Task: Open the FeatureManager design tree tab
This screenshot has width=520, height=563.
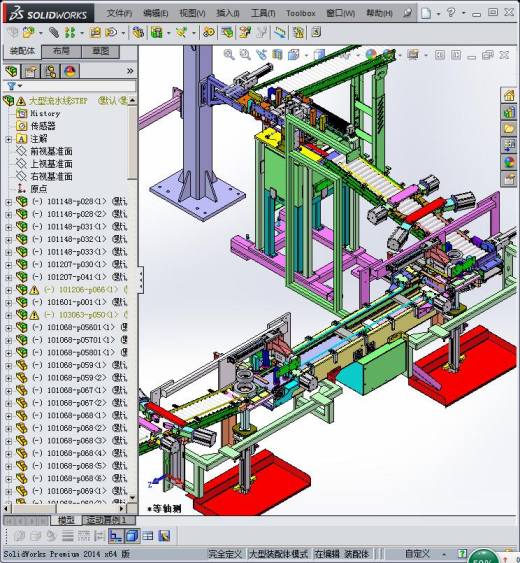Action: [x=11, y=71]
